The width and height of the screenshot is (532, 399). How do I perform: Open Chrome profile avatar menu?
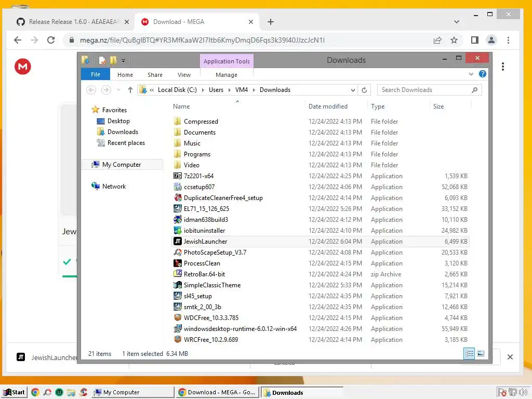coord(491,40)
